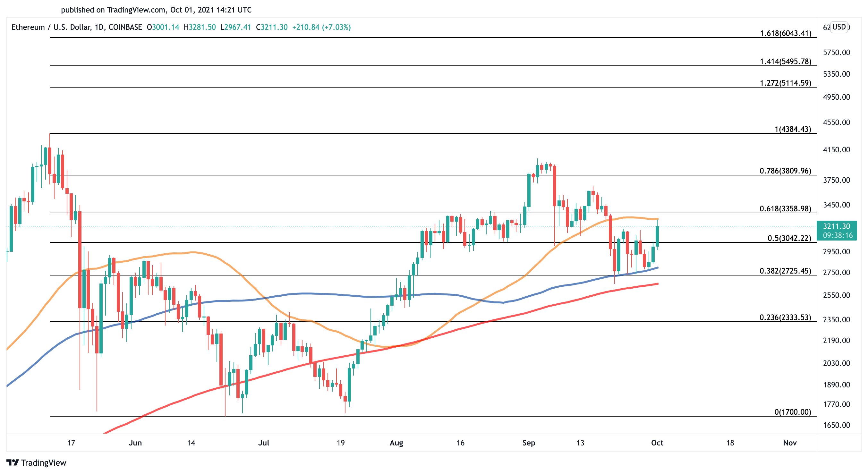868x474 pixels.
Task: Click the Jul label on time axis
Action: point(263,443)
